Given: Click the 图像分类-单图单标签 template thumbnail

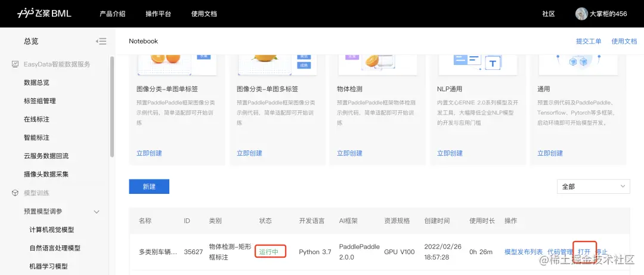Looking at the screenshot, I should 177,65.
